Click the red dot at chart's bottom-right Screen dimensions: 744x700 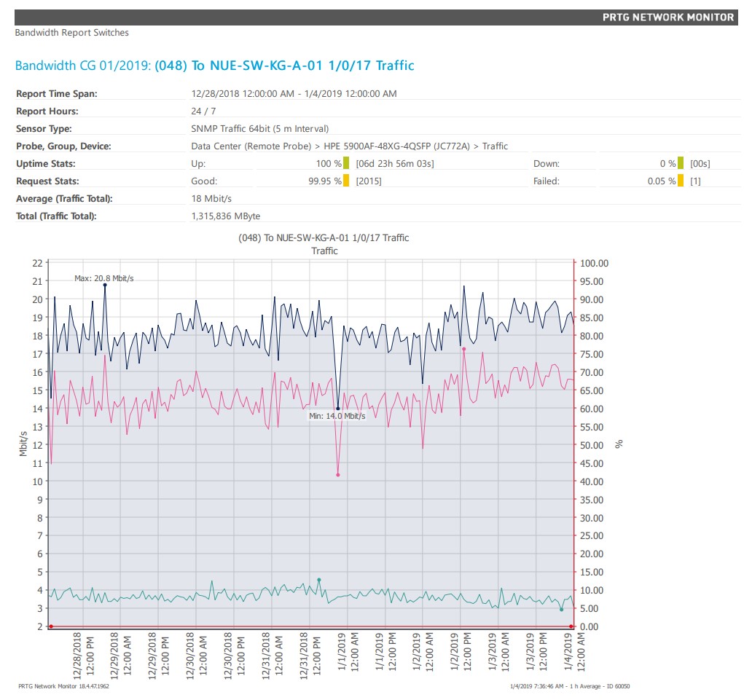[571, 626]
